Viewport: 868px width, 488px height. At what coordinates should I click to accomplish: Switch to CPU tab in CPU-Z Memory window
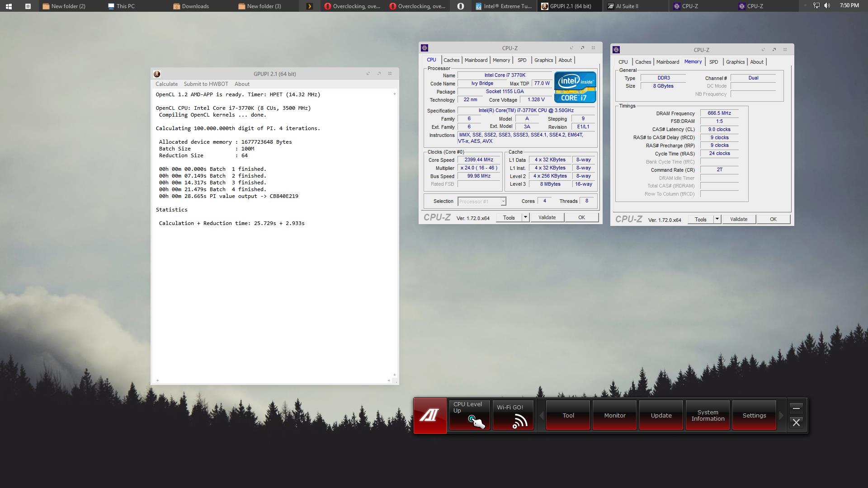click(x=623, y=62)
